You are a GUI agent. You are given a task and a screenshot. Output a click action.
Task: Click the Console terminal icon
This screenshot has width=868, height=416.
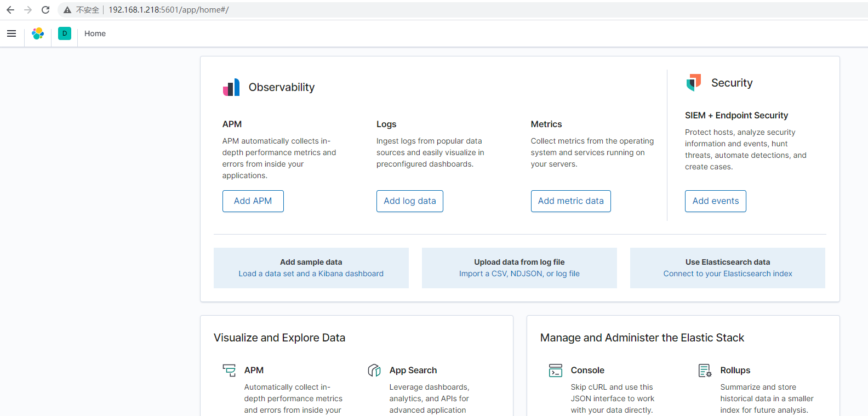[556, 371]
